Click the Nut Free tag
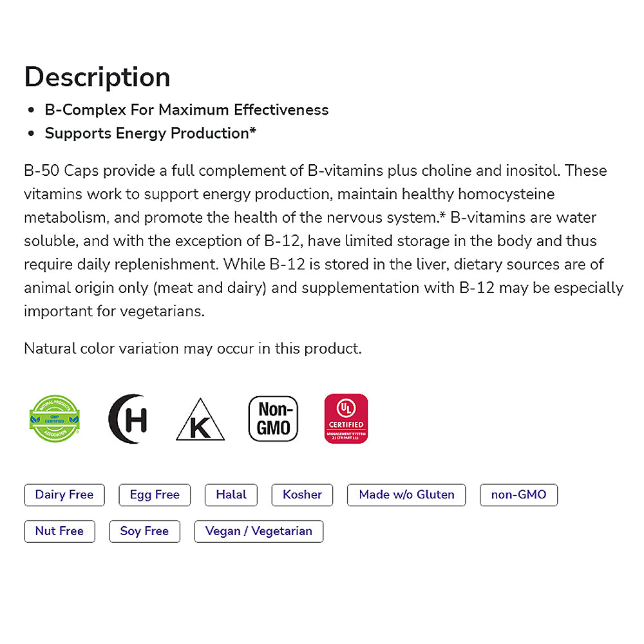The height and width of the screenshot is (644, 644). [59, 531]
